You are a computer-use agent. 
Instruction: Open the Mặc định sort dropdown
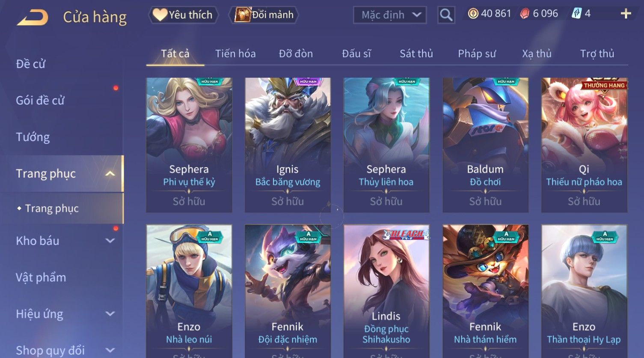390,15
